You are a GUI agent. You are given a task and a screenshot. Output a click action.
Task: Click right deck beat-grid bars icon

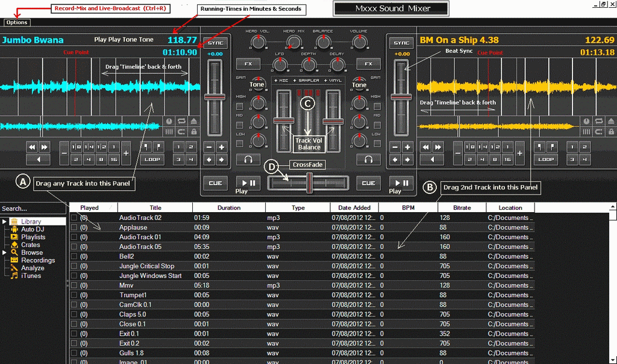[586, 132]
